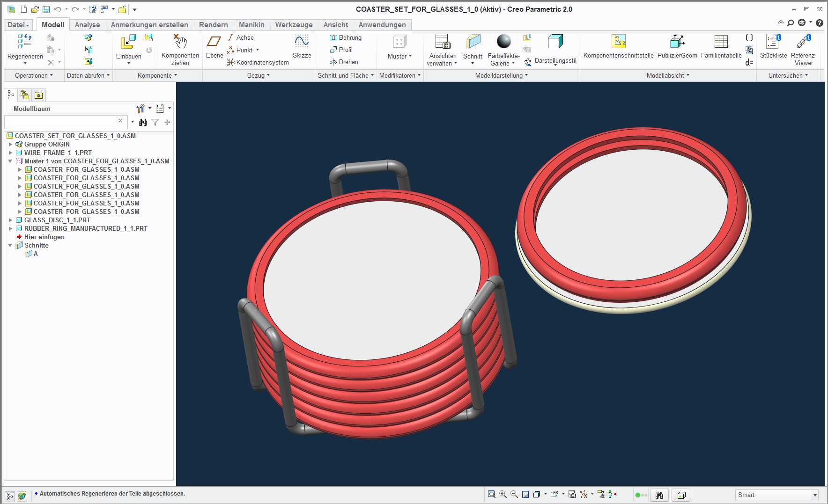Collapse the Schnitte tree node

10,245
